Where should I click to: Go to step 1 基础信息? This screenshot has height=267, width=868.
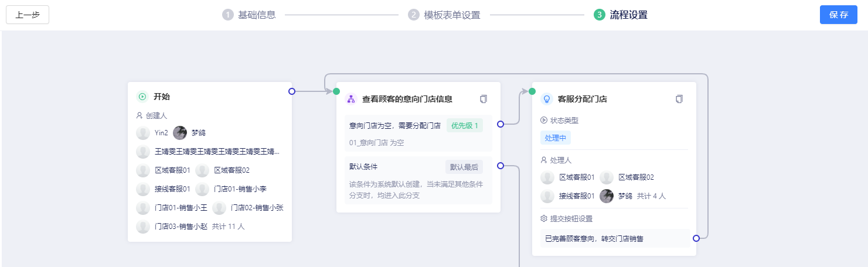[x=249, y=15]
